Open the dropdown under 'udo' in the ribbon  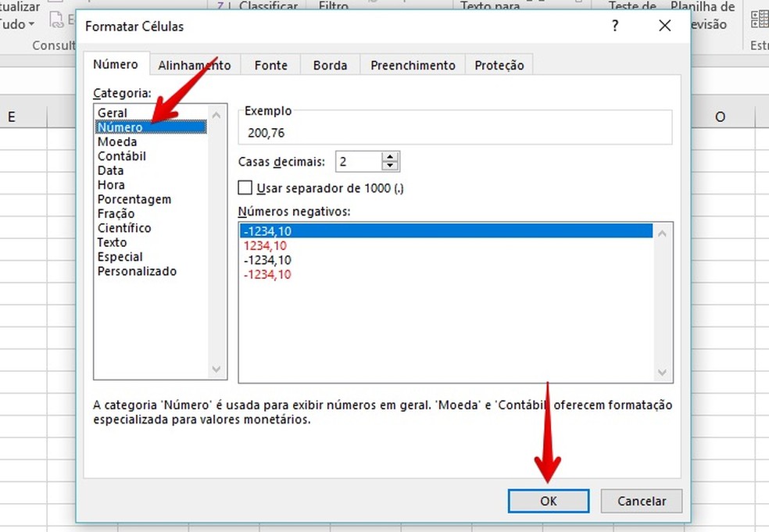pos(30,24)
